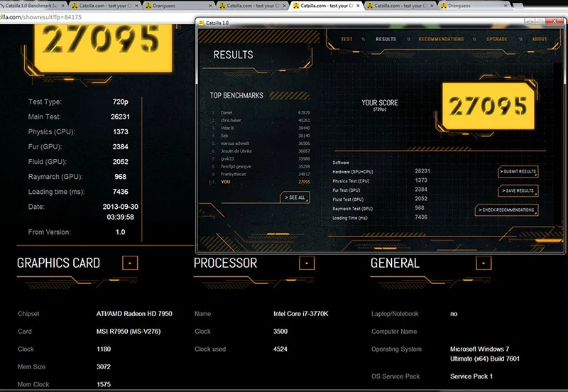The image size is (568, 392).
Task: Switch to the Catzilla 1.0 Benchmark browser tab
Action: pos(31,6)
